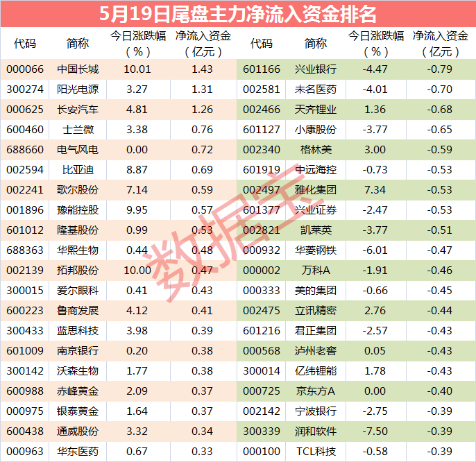Click stock name 歌尔股份

point(78,190)
